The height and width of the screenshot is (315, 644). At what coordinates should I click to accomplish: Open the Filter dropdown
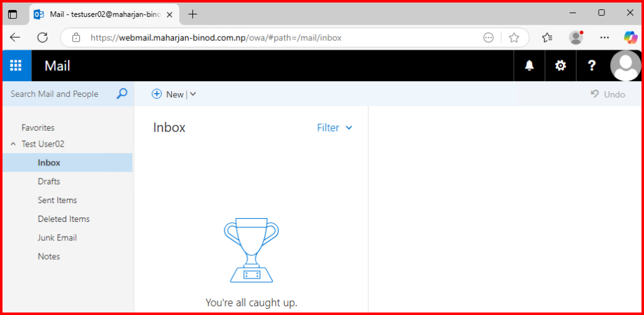tap(335, 128)
